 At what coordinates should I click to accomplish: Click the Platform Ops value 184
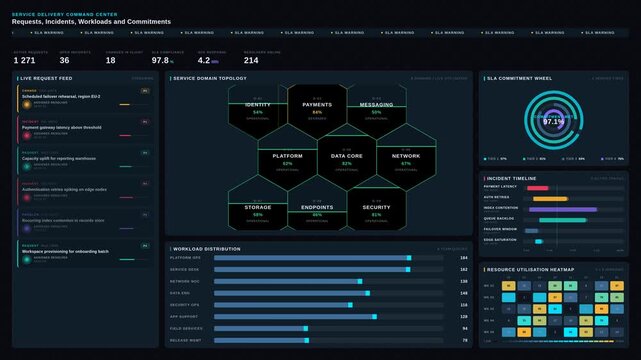[464, 258]
